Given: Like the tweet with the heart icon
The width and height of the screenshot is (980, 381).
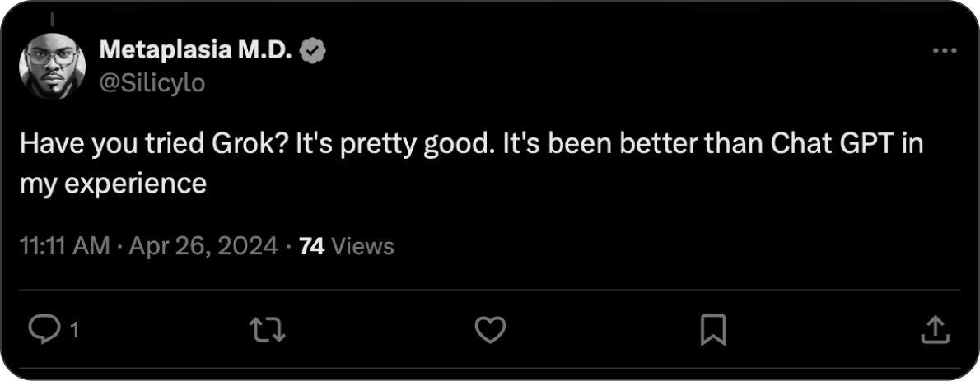Looking at the screenshot, I should [491, 330].
